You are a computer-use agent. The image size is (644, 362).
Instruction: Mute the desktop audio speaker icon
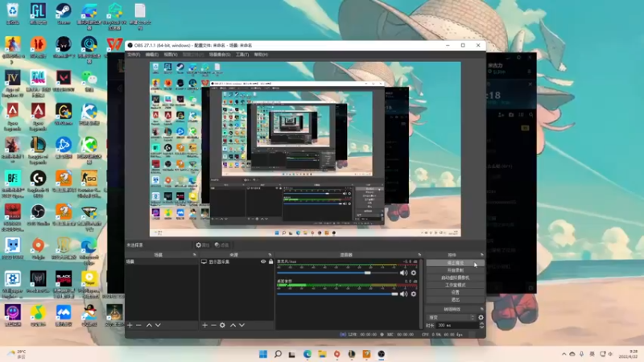404,294
